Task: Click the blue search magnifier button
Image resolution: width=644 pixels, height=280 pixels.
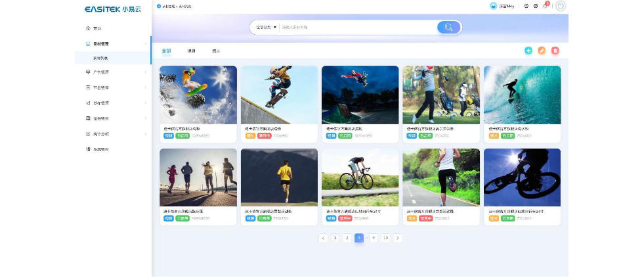Action: pos(448,27)
